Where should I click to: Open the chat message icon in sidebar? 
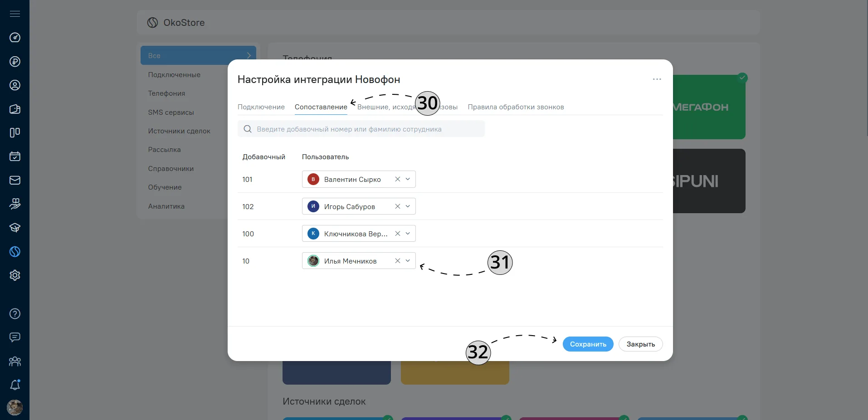coord(15,337)
